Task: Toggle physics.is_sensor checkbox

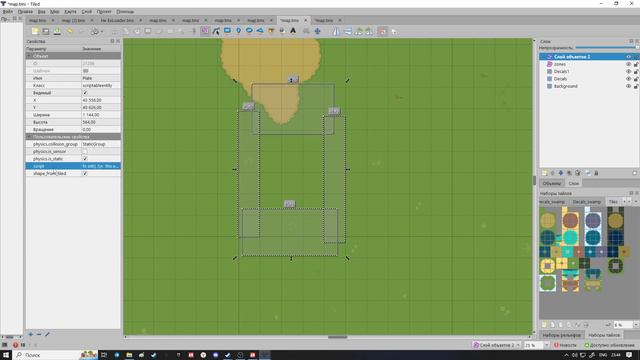Action: pyautogui.click(x=85, y=151)
